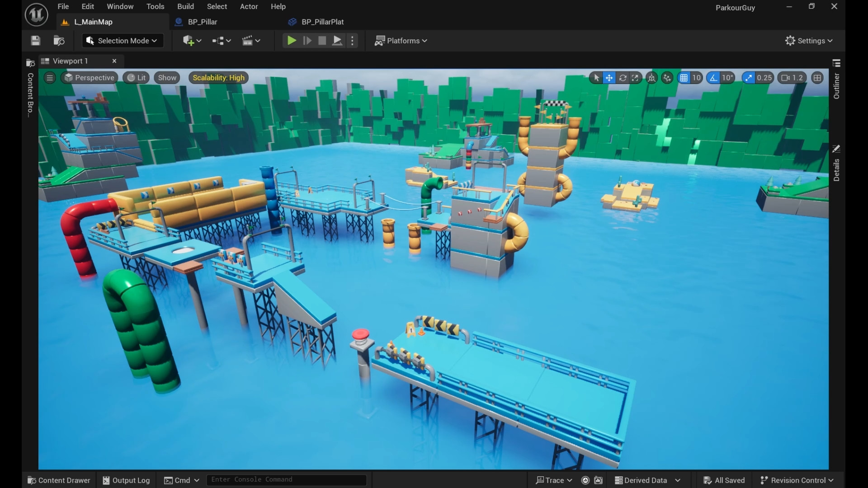Viewport: 868px width, 488px height.
Task: Choose the rotate gizmo tool
Action: tap(623, 78)
